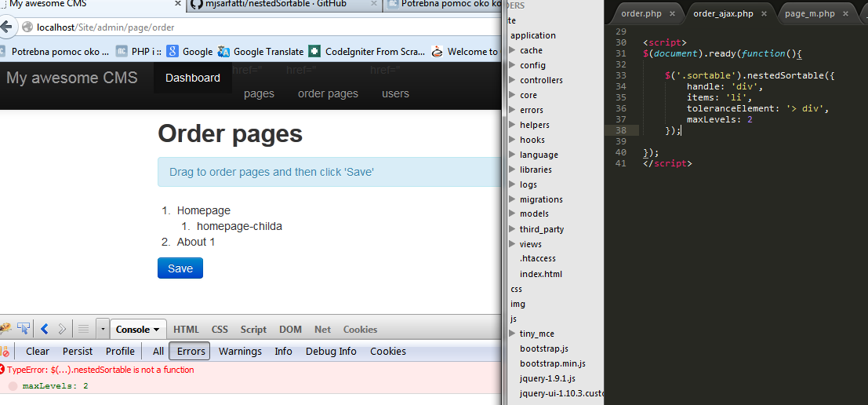Switch to Firebug DOM panel tab
868x405 pixels.
(x=291, y=329)
